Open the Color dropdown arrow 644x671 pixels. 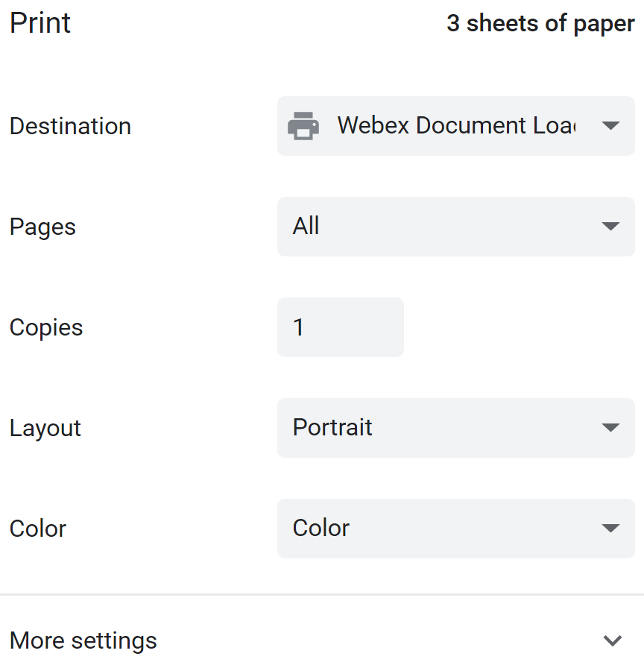pos(610,529)
